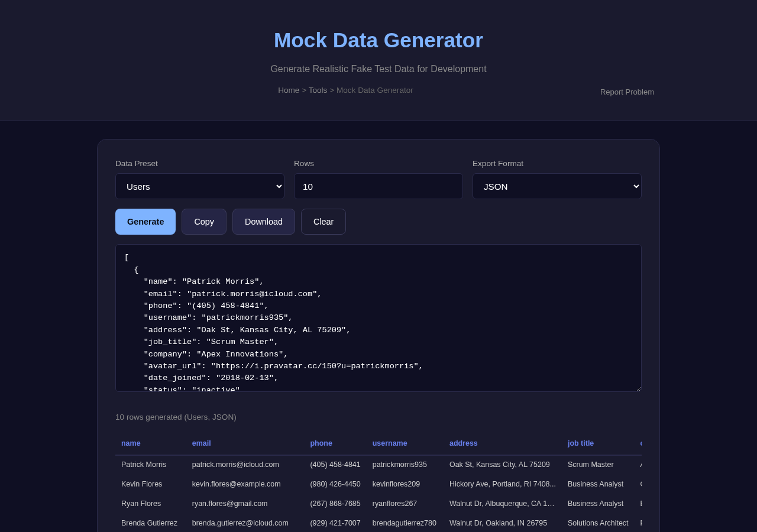Click the Mock Data Generator breadcrumb text

375,90
